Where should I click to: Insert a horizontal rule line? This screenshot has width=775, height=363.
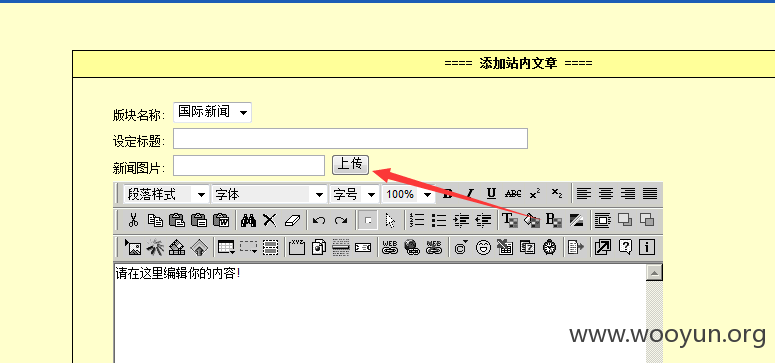click(341, 247)
